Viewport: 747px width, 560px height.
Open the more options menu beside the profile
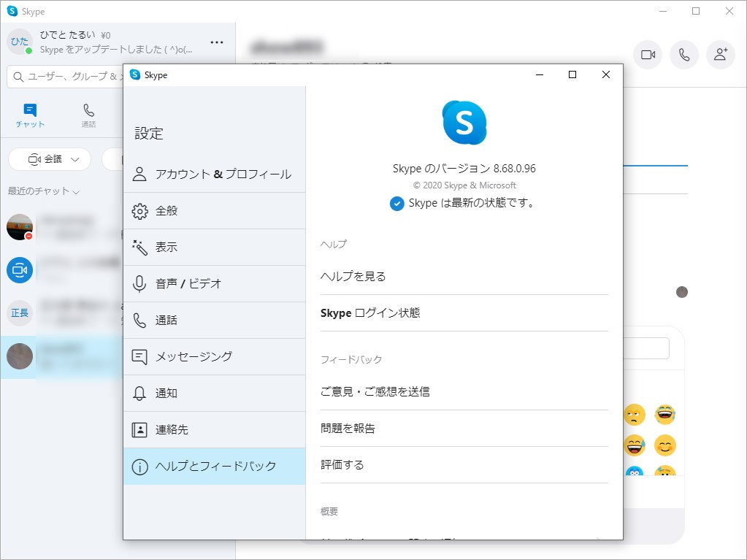pos(216,43)
